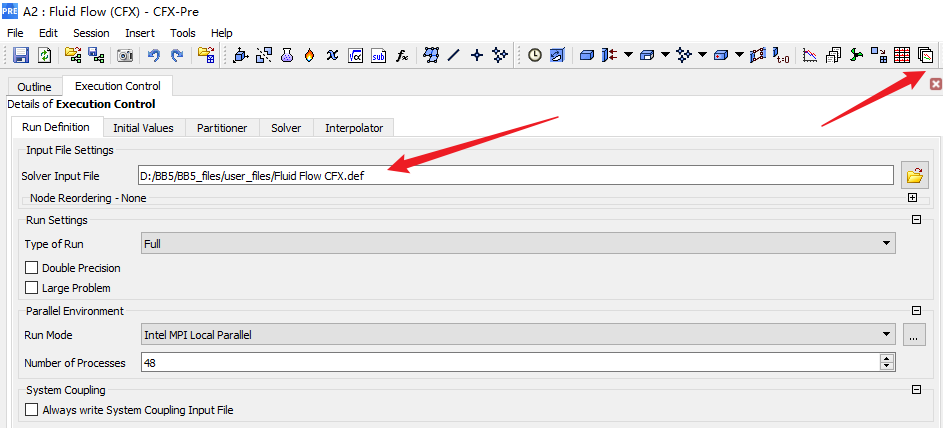Browse for Solver Input File folder button
This screenshot has height=428, width=943.
coord(914,176)
